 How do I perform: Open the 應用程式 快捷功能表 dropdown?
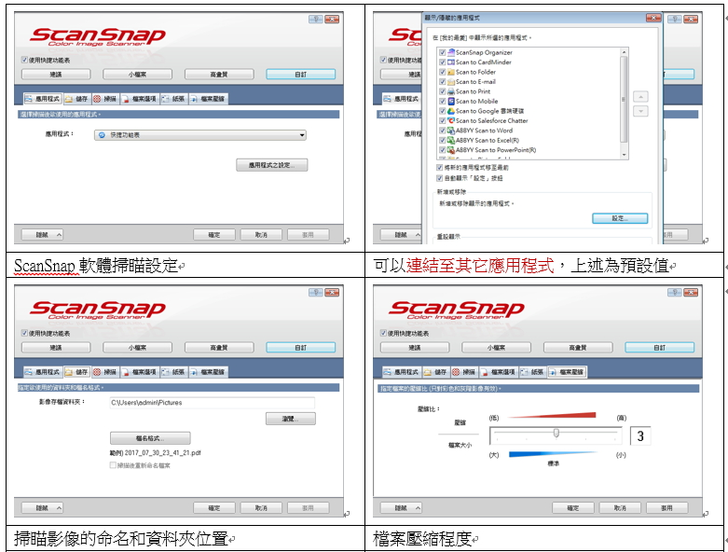coord(200,135)
